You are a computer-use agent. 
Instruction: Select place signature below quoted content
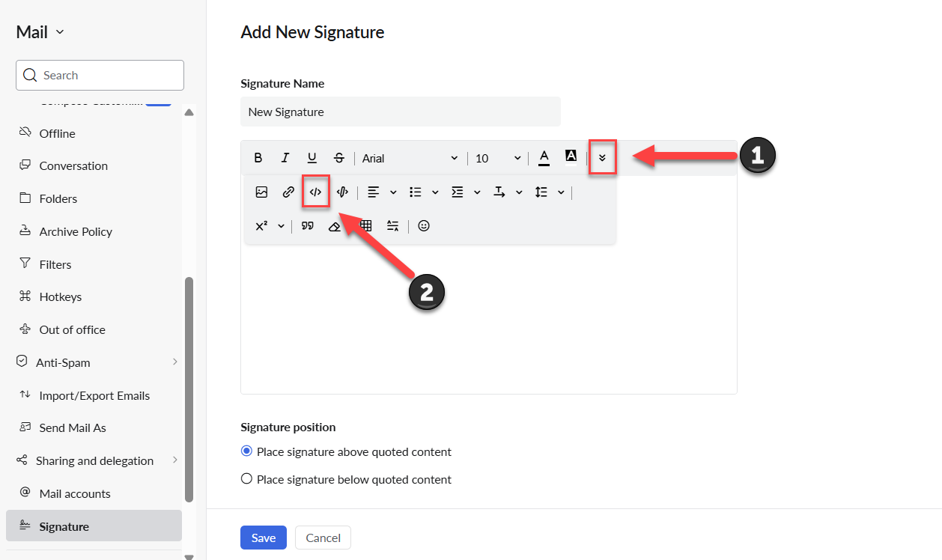tap(246, 479)
